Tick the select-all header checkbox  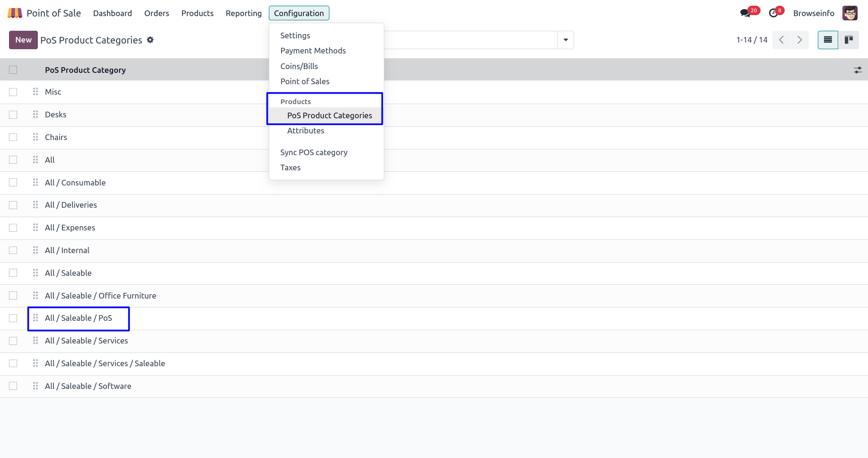coord(13,70)
